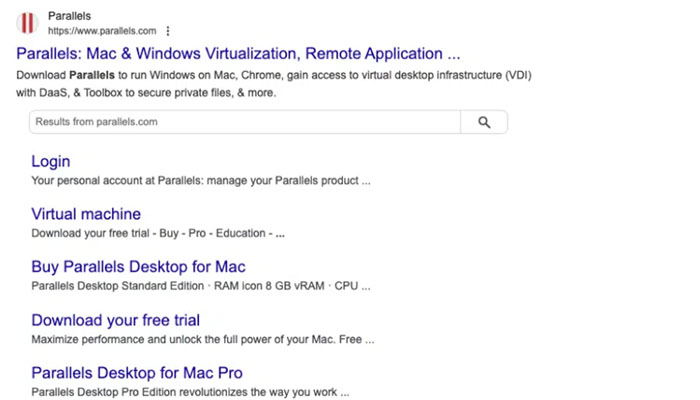Select the Download your free trial link
The image size is (700, 400).
pos(115,320)
